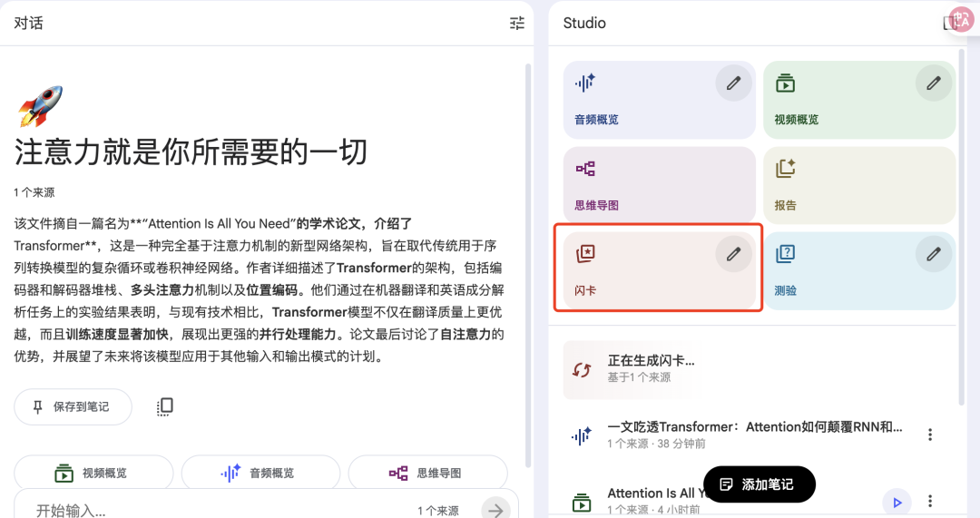Open more options for 一文吃透Transformer item
980x518 pixels.
click(930, 435)
